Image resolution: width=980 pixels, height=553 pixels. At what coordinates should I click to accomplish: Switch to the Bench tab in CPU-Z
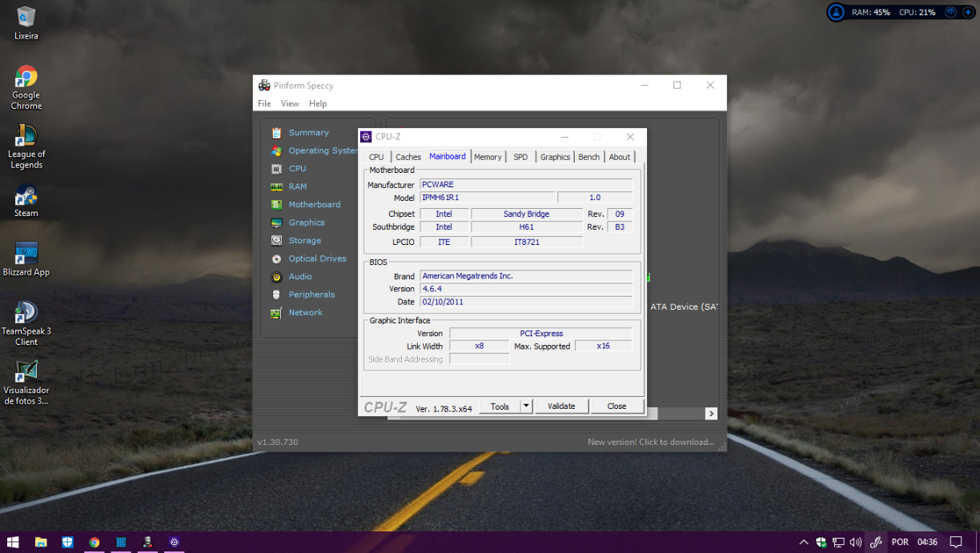[589, 157]
